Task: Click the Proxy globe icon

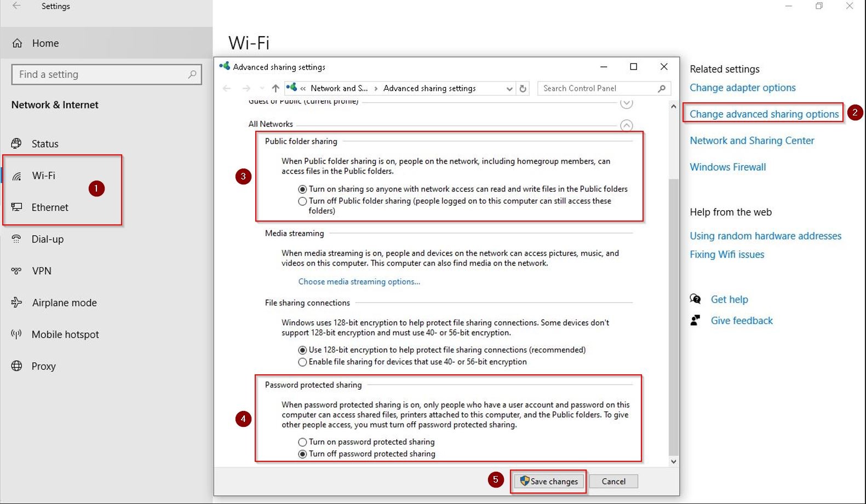Action: click(17, 366)
